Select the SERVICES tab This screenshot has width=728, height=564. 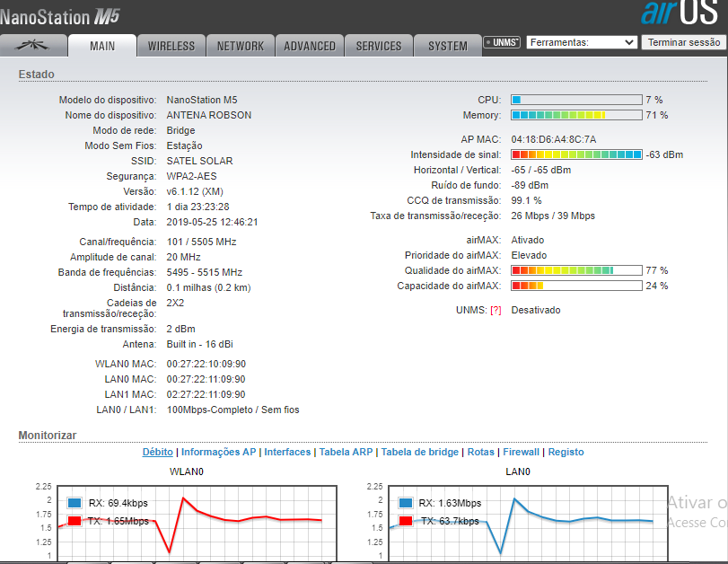(x=379, y=46)
